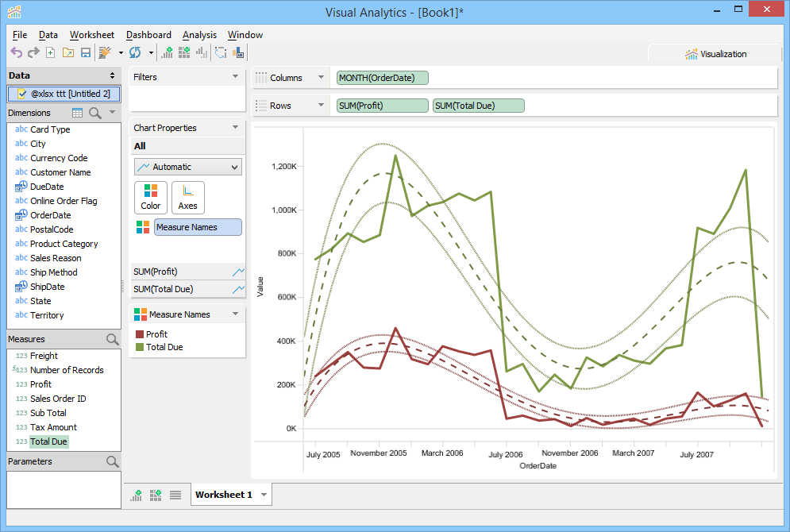Open the Worksheet menu
The height and width of the screenshot is (532, 790).
coord(91,35)
